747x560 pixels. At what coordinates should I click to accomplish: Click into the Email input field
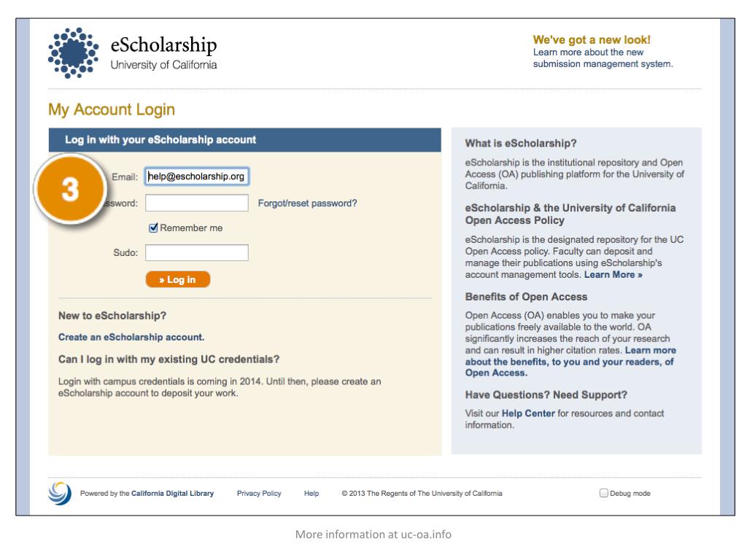(197, 176)
